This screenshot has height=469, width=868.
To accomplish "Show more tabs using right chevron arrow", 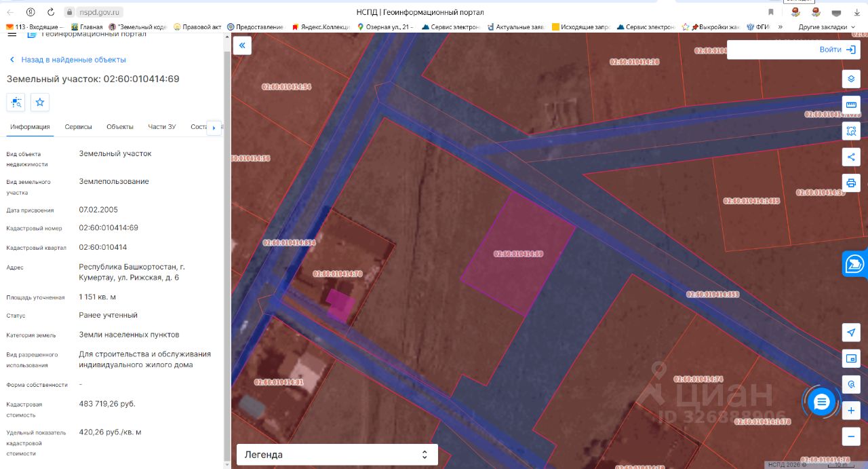I will [x=214, y=127].
